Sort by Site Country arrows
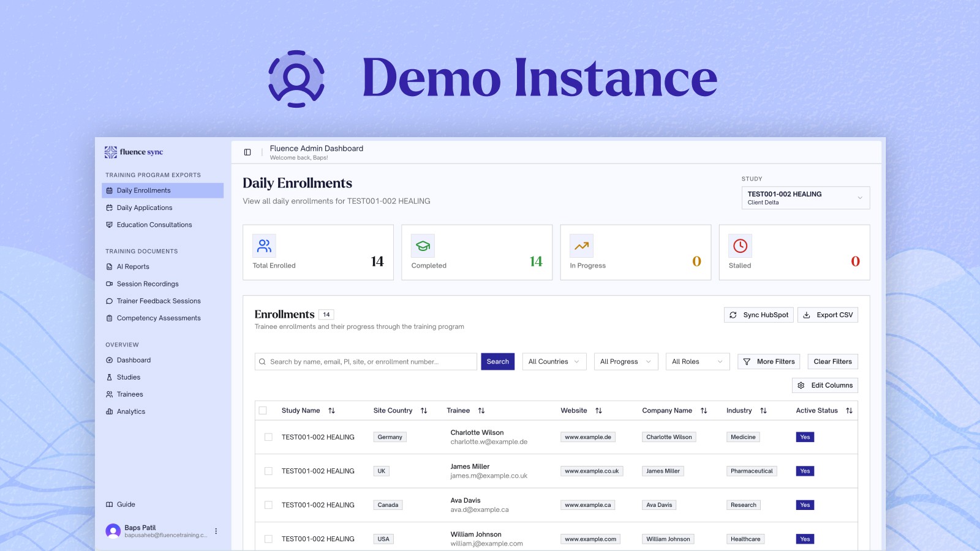980x551 pixels. pyautogui.click(x=424, y=411)
